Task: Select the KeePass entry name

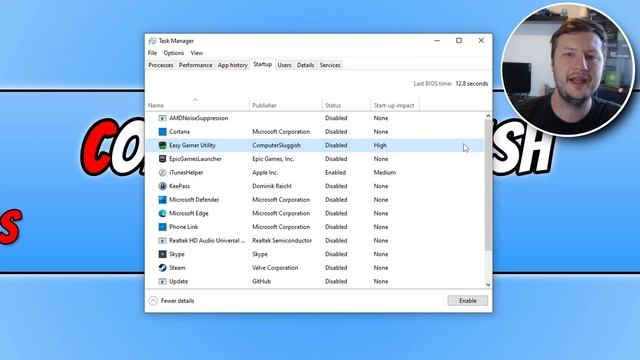Action: tap(180, 186)
